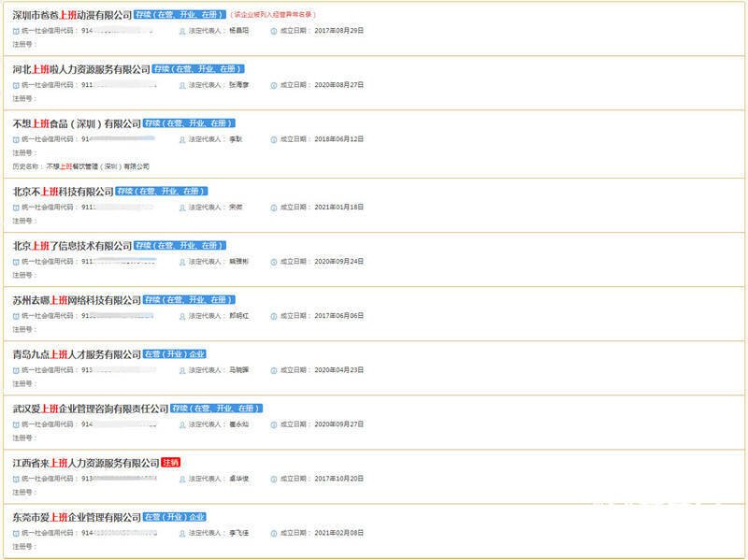This screenshot has width=748, height=560.
Task: Click the legal representative icon for 武汉爱上班企业管理咨询有限责任公司
Action: click(182, 424)
